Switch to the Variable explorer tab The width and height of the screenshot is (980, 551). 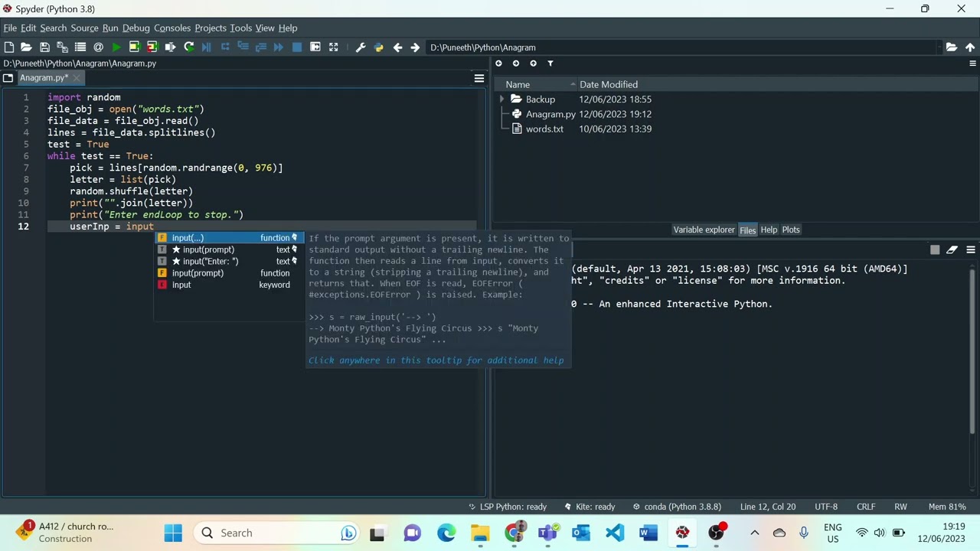[704, 230]
